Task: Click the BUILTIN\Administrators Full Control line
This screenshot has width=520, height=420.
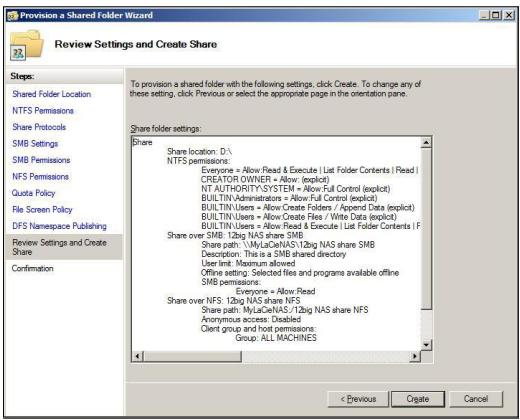Action: tap(289, 198)
